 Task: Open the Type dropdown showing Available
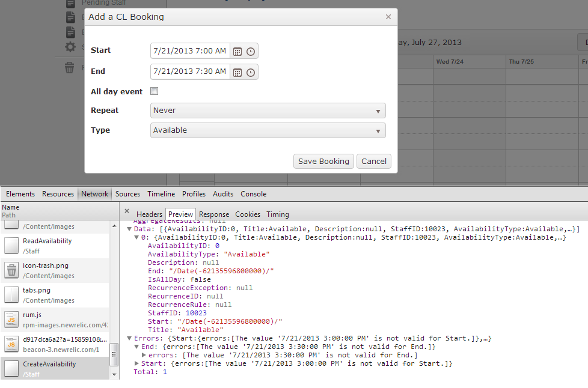coord(268,130)
